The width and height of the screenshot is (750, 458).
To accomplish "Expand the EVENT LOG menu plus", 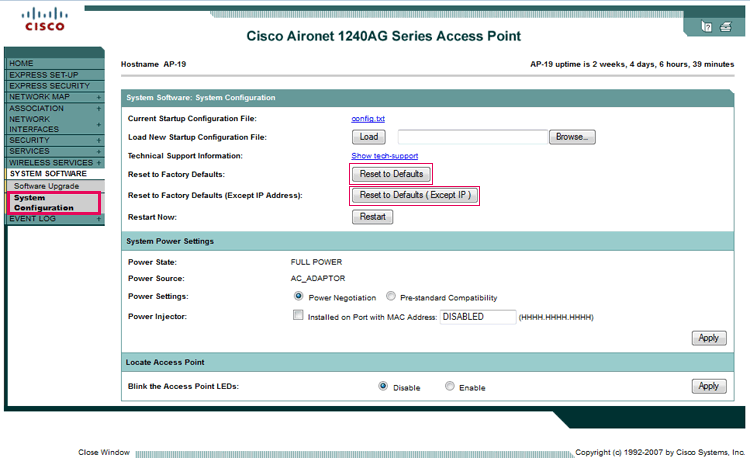I will click(99, 219).
